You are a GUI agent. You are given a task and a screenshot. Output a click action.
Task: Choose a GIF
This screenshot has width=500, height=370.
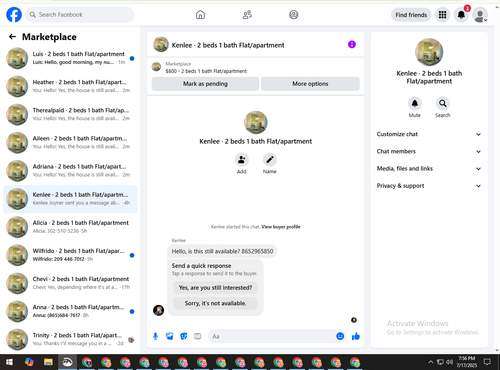click(198, 336)
